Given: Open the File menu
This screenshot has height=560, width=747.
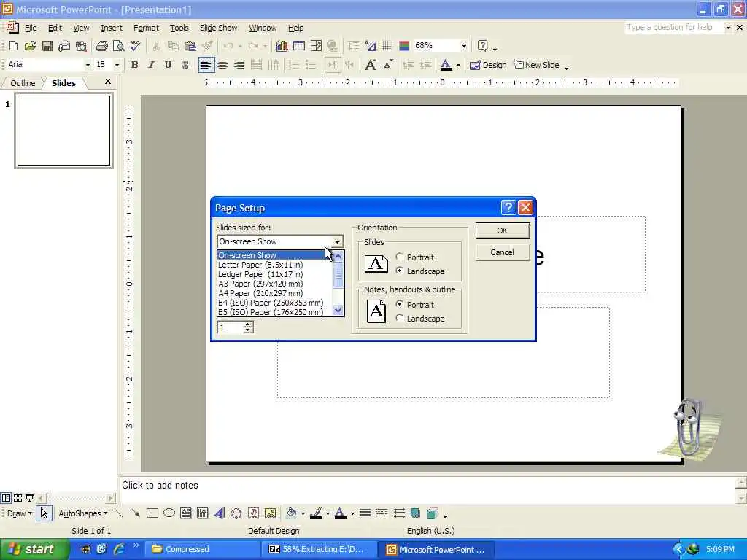Looking at the screenshot, I should tap(31, 28).
